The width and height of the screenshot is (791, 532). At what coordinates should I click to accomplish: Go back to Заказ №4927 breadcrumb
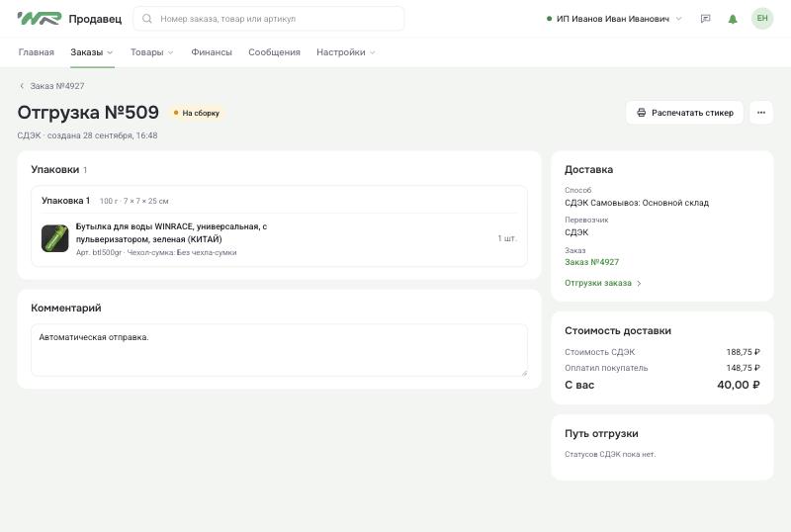[57, 86]
